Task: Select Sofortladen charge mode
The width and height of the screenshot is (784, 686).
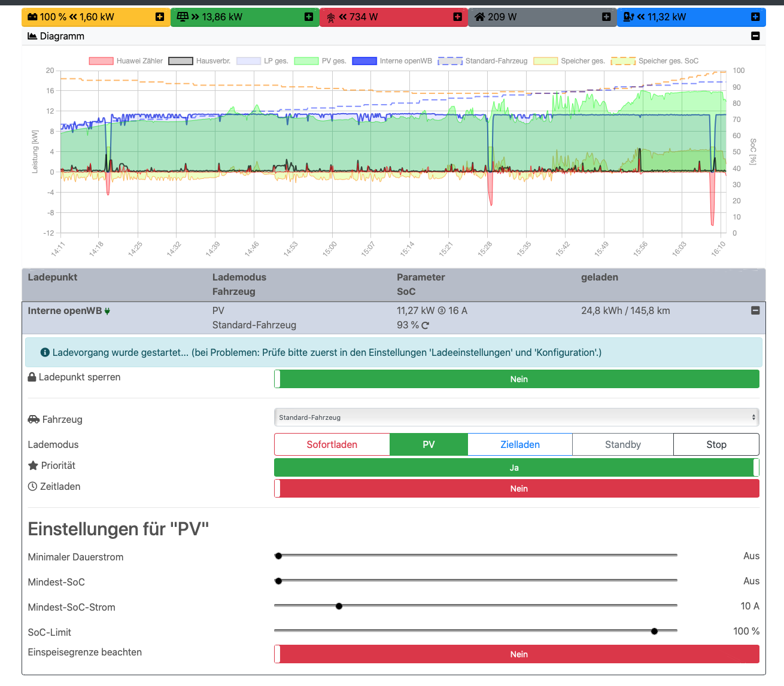Action: (332, 444)
